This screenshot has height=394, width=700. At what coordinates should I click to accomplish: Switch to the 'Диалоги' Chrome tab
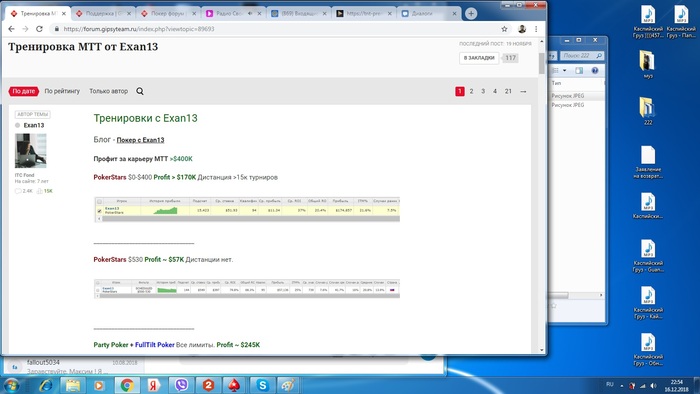(429, 14)
